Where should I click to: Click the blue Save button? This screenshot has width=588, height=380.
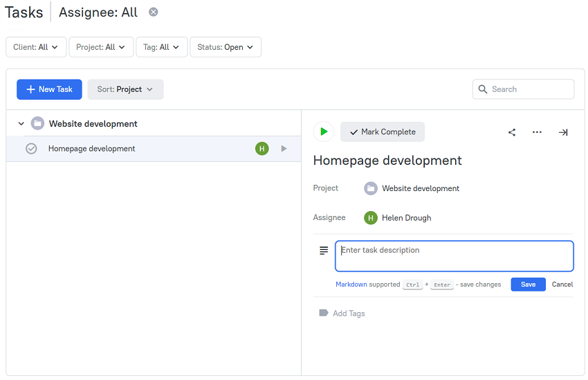coord(528,284)
